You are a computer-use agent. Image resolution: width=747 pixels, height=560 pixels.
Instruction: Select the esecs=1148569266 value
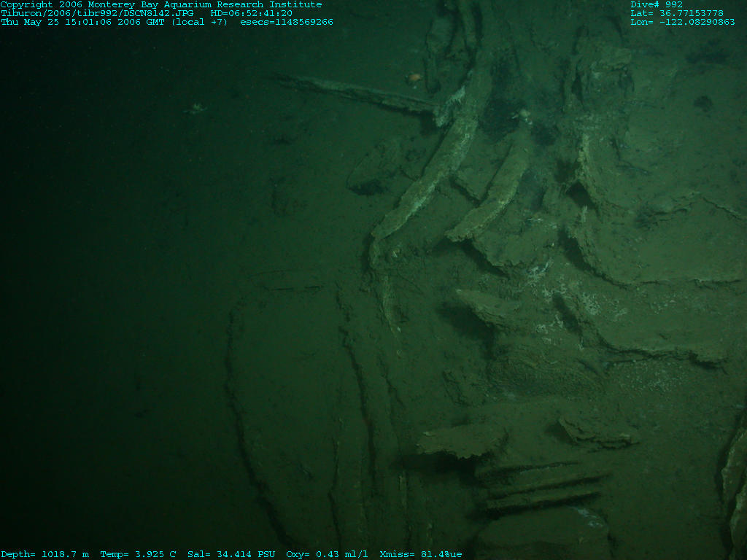[x=287, y=22]
